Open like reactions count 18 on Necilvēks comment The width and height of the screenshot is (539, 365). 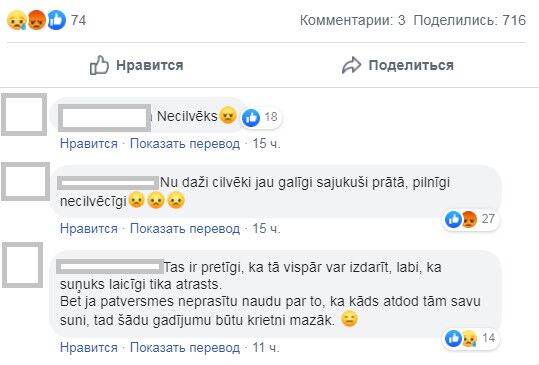click(x=260, y=117)
